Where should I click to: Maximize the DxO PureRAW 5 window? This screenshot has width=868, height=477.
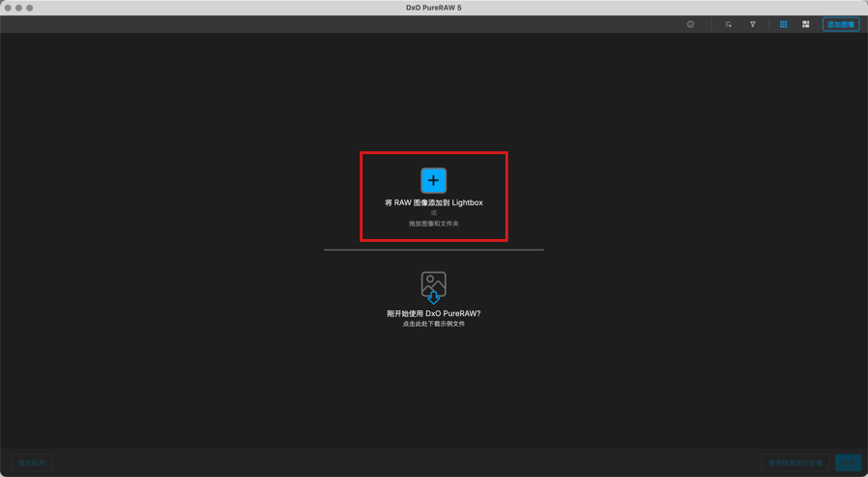[x=30, y=8]
